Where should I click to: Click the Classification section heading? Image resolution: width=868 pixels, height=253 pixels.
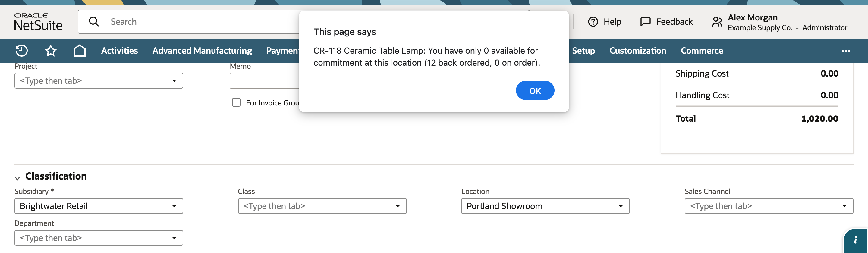pos(56,176)
